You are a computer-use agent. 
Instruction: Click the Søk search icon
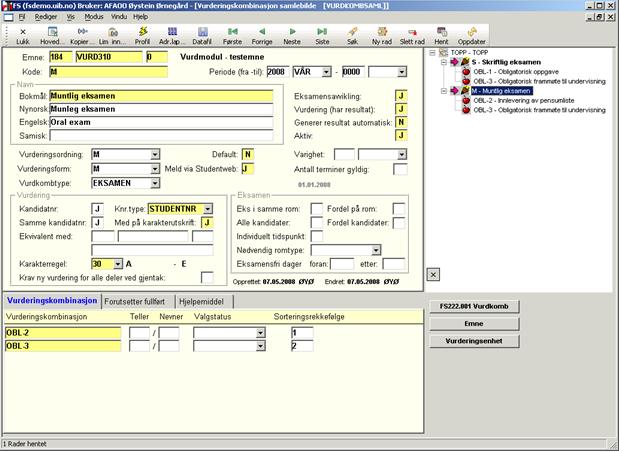pyautogui.click(x=352, y=36)
